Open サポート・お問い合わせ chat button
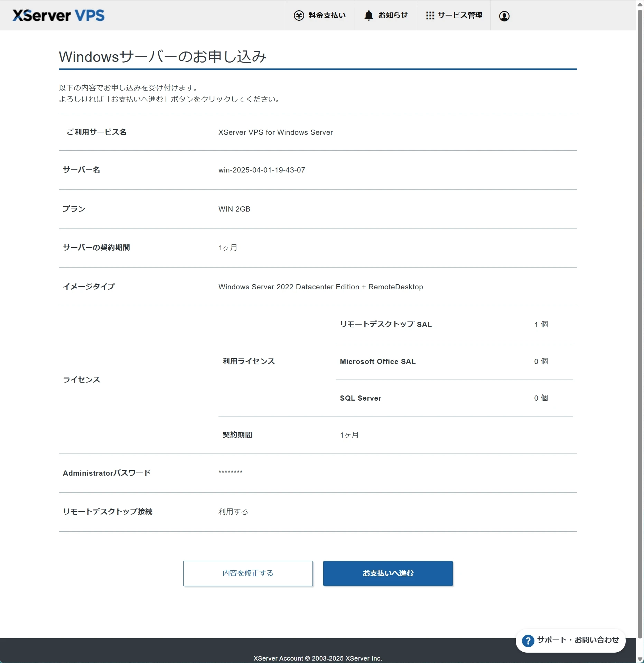The width and height of the screenshot is (644, 663). pyautogui.click(x=570, y=640)
